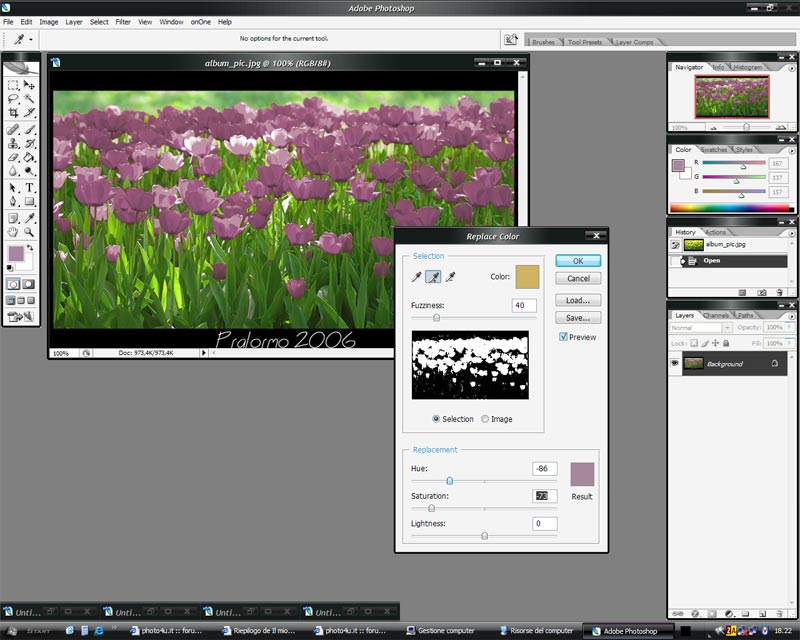
Task: Click the Load... button
Action: pyautogui.click(x=578, y=300)
